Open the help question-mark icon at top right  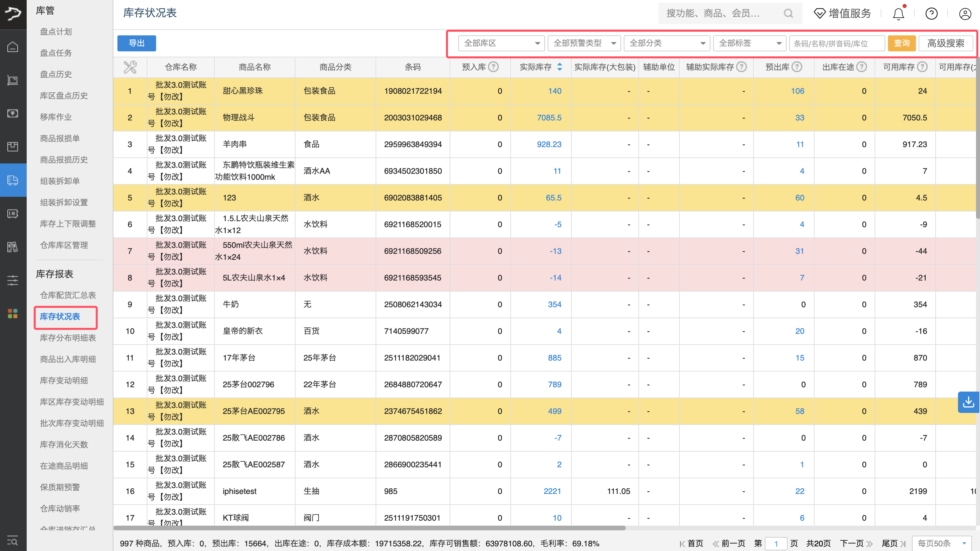coord(931,13)
